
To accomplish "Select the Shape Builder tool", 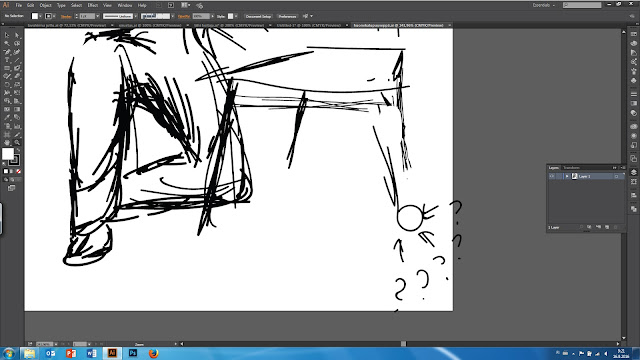I will point(7,101).
